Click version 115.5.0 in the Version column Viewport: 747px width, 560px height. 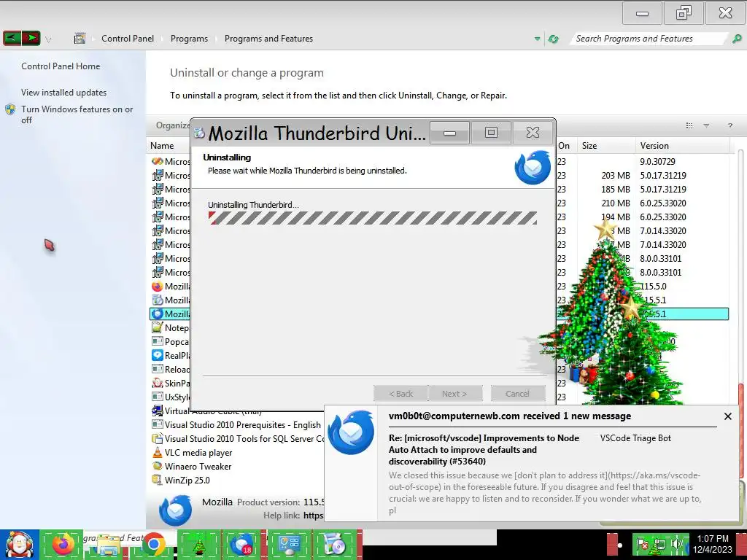654,287
